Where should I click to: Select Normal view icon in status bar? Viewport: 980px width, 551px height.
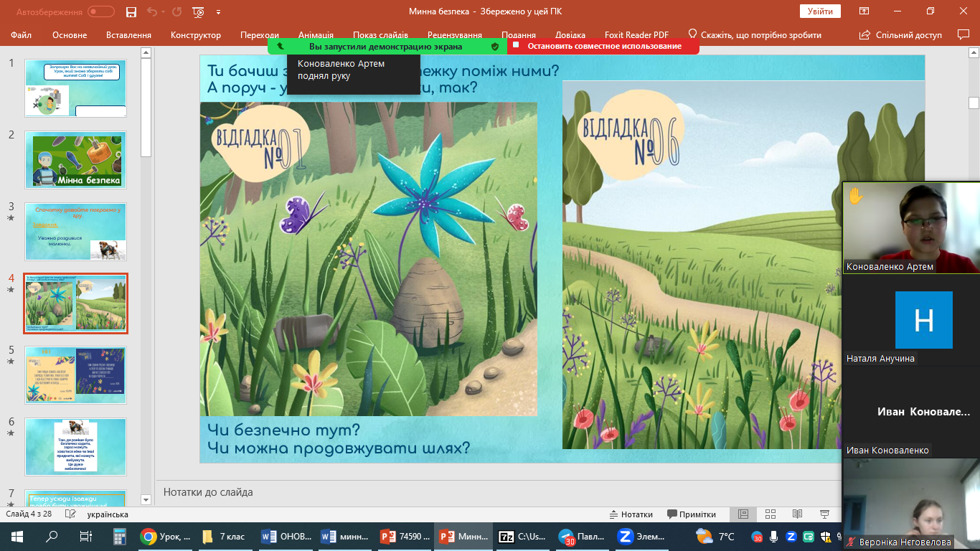pos(743,514)
